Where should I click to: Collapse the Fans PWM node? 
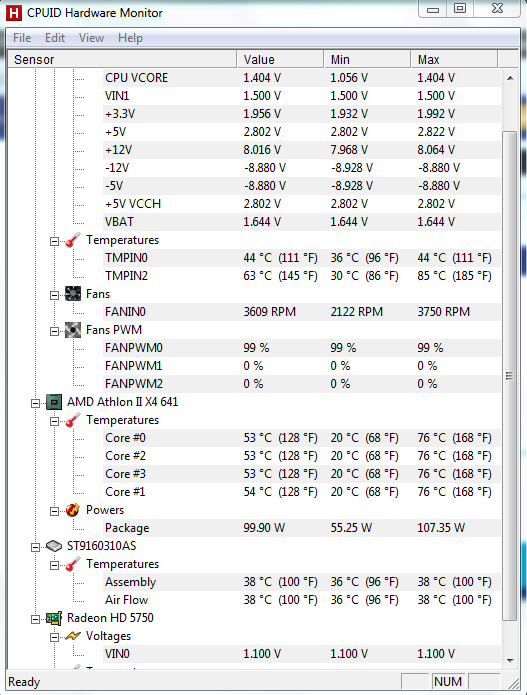[54, 332]
